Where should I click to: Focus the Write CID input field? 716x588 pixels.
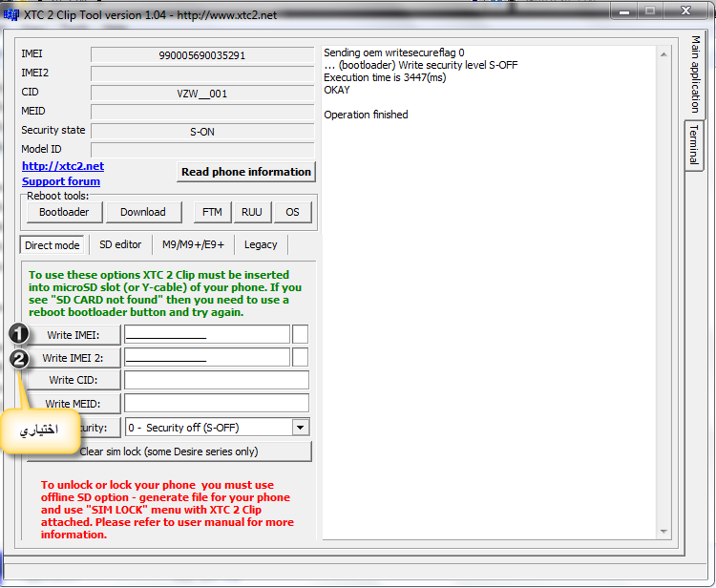[217, 380]
